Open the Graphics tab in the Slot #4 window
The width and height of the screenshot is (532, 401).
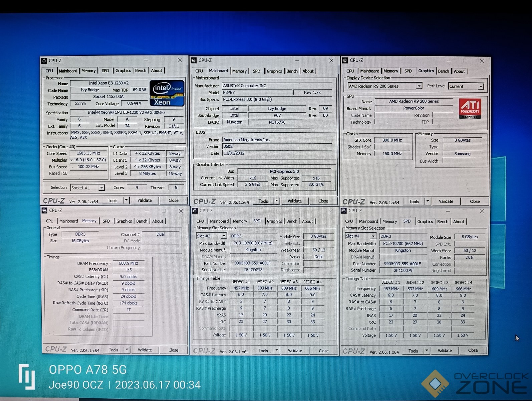tap(425, 222)
